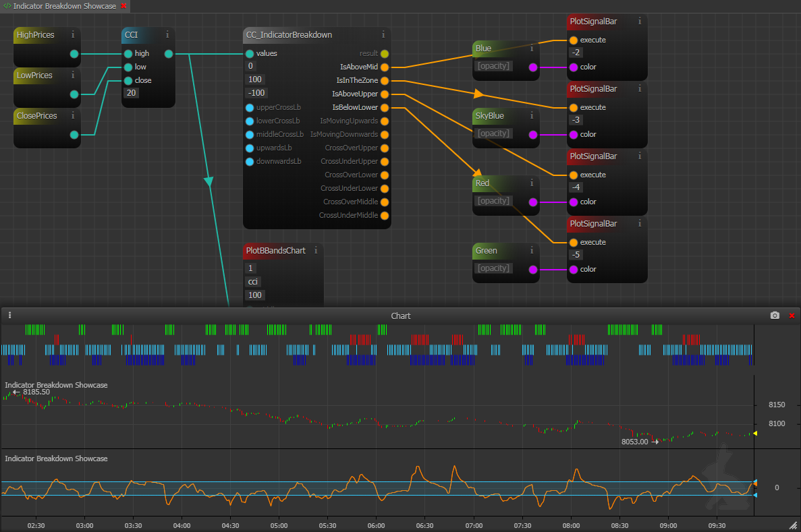Click the Red node color output port

click(533, 202)
